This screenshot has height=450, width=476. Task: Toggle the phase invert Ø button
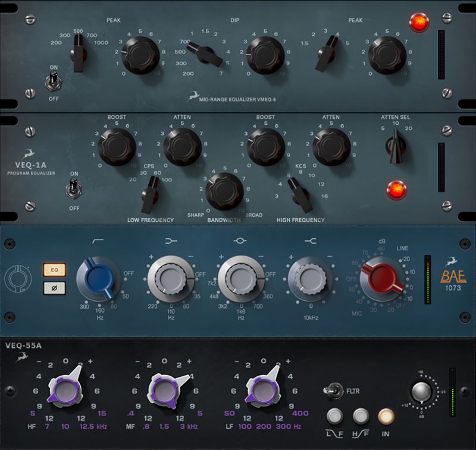click(54, 288)
